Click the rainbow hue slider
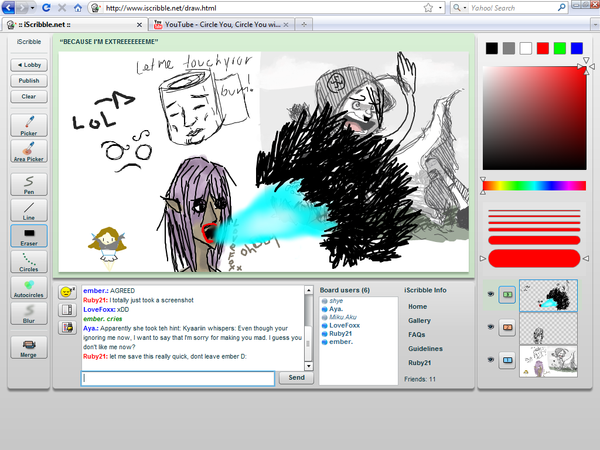The width and height of the screenshot is (600, 450). coord(534,186)
